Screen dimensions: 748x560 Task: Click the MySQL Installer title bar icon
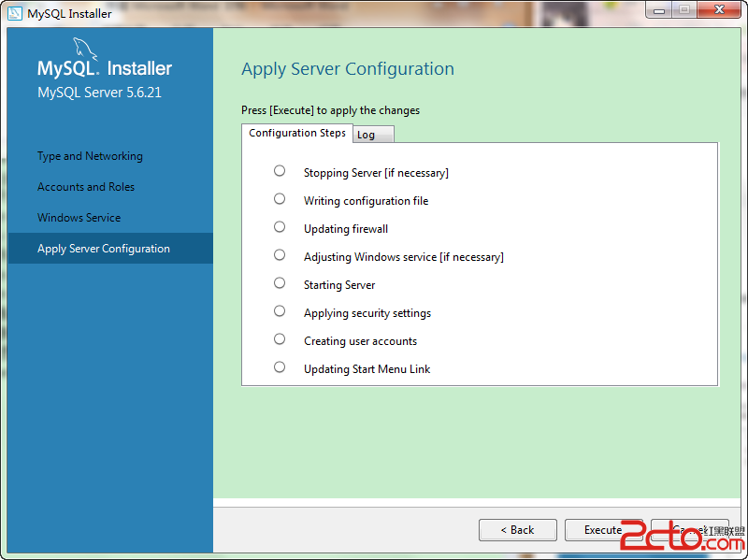(15, 13)
